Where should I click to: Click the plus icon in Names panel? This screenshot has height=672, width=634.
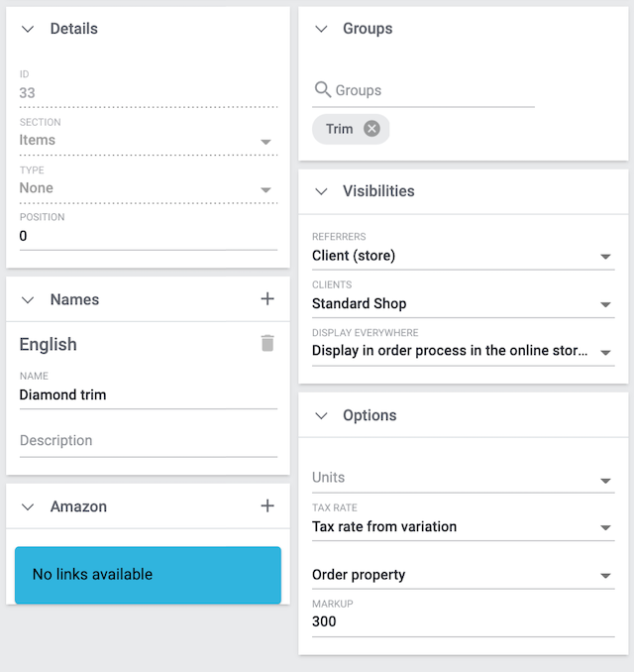(x=266, y=299)
